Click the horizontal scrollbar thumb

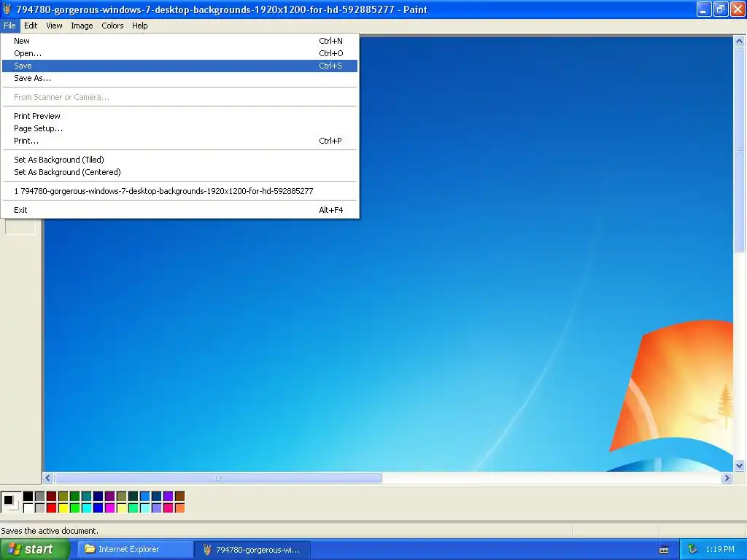click(218, 478)
